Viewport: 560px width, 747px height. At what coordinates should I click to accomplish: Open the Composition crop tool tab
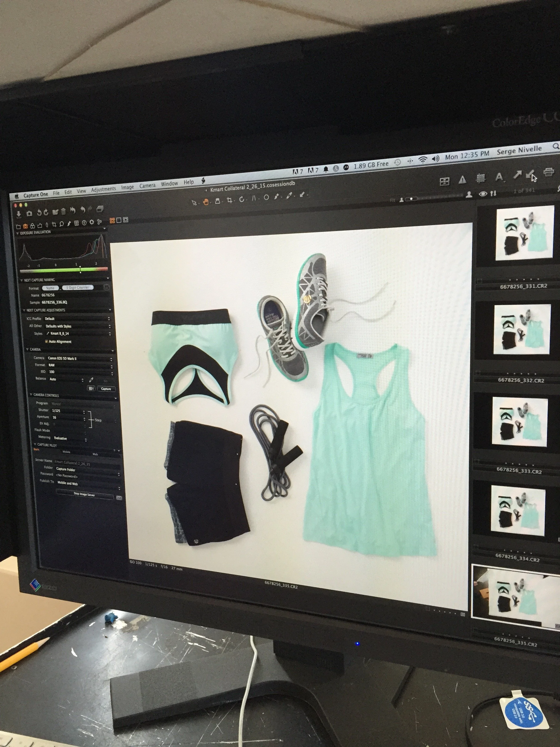coord(54,225)
